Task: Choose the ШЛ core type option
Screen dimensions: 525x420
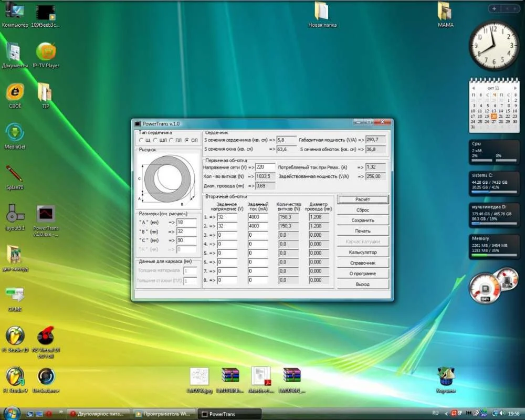Action: pos(155,140)
